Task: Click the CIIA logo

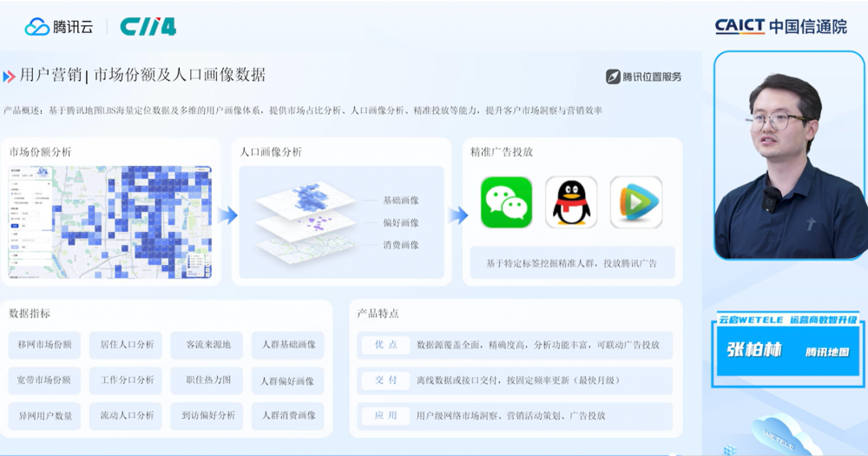Action: click(148, 27)
